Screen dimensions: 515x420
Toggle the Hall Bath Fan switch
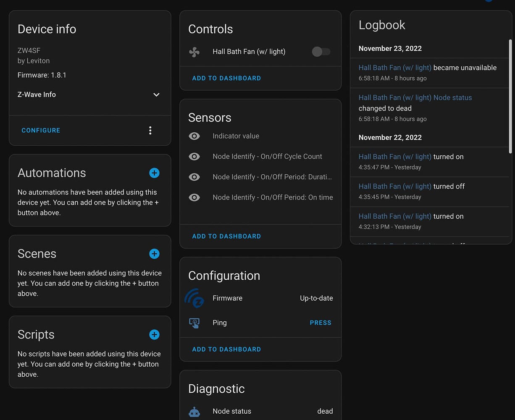click(x=321, y=52)
